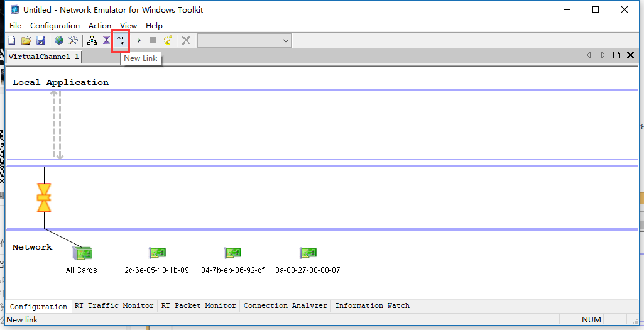Switch to the Configuration bottom tab
The width and height of the screenshot is (644, 330).
[38, 307]
